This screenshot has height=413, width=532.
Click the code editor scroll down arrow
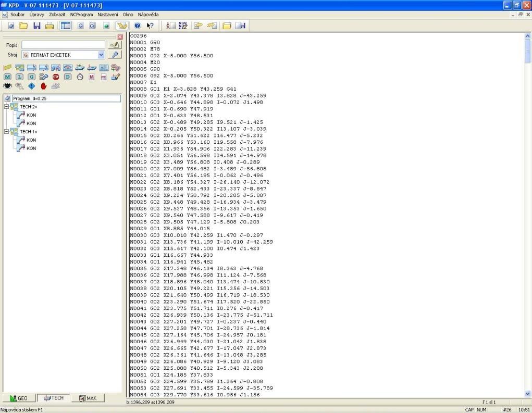528,394
